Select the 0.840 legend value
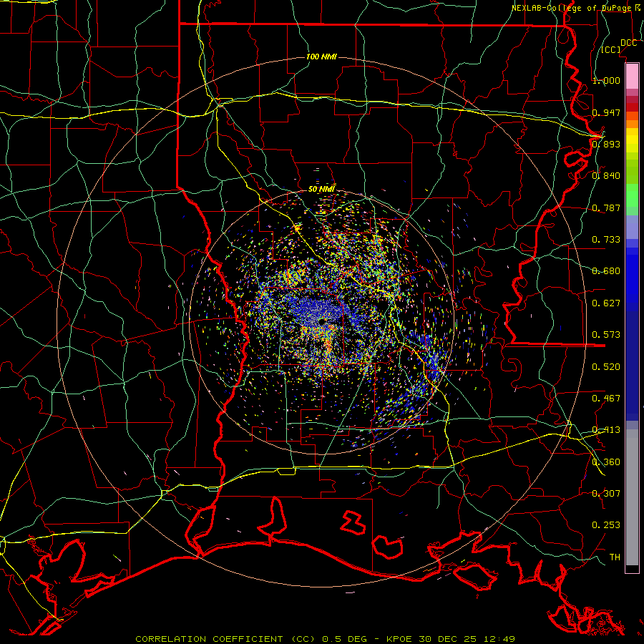 click(x=606, y=176)
